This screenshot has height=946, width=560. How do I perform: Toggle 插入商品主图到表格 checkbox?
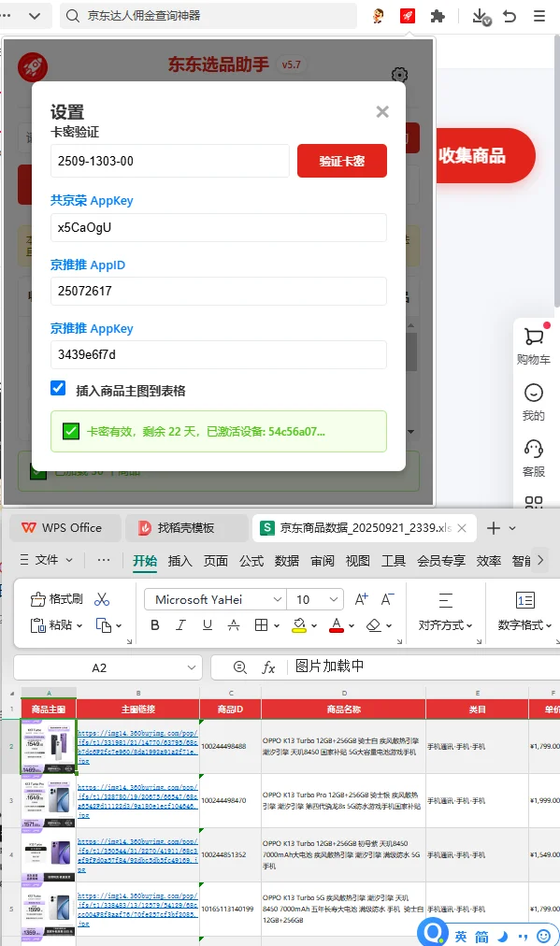(x=58, y=388)
